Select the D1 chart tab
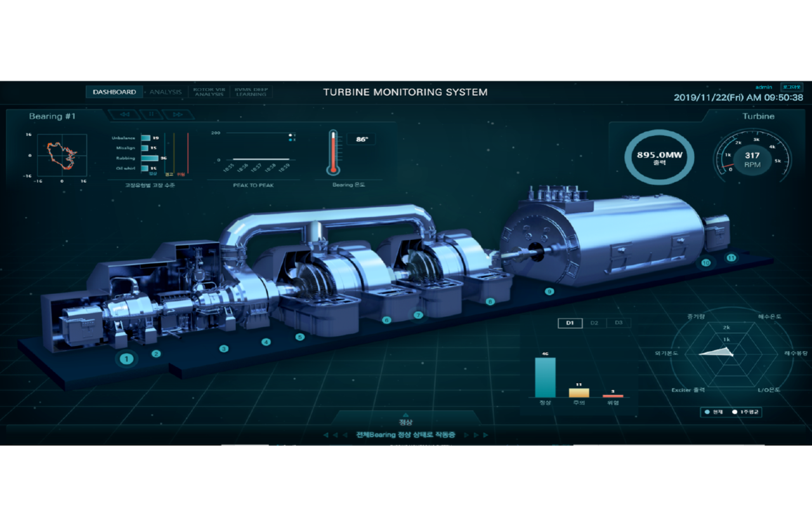This screenshot has height=527, width=812. tap(570, 323)
